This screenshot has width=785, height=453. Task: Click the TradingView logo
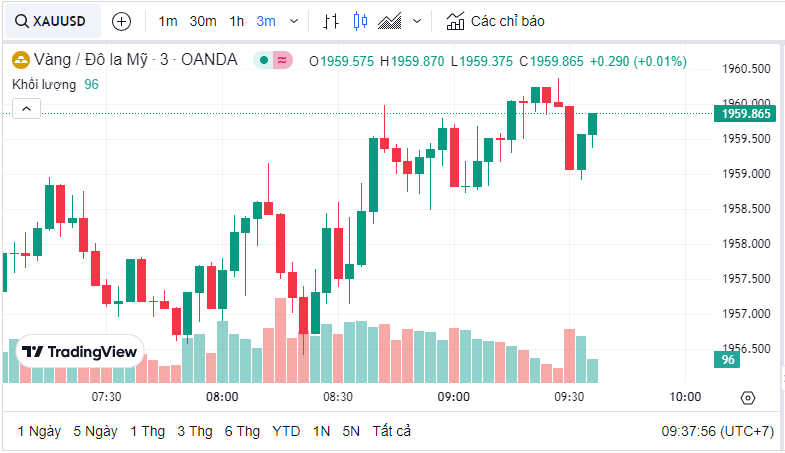click(x=80, y=352)
